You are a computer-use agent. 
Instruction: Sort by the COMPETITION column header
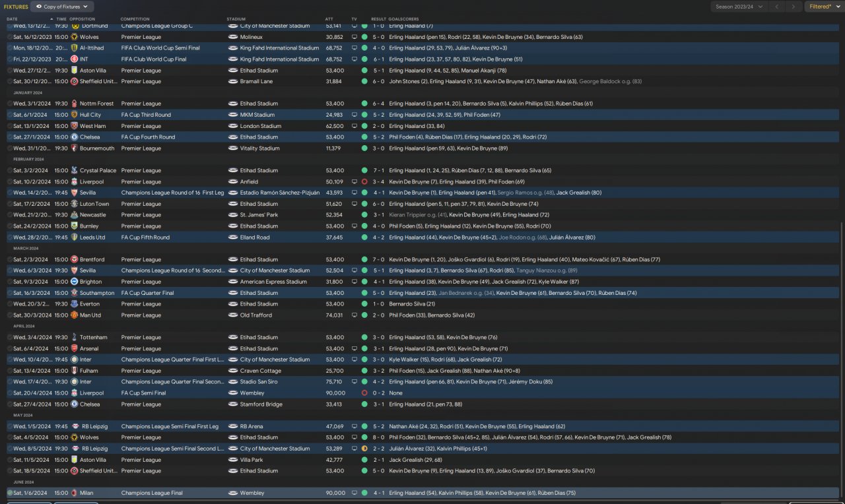click(135, 19)
